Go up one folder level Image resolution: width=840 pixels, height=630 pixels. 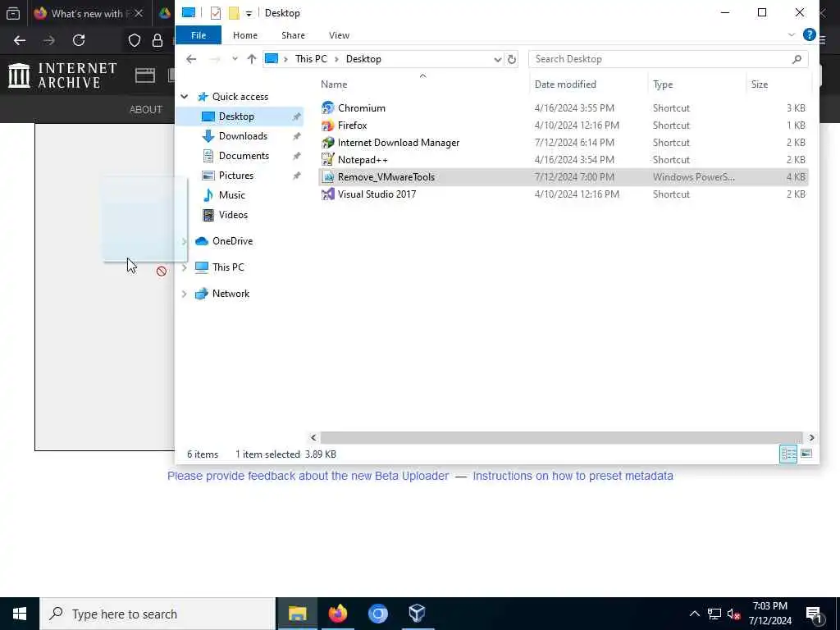click(252, 59)
